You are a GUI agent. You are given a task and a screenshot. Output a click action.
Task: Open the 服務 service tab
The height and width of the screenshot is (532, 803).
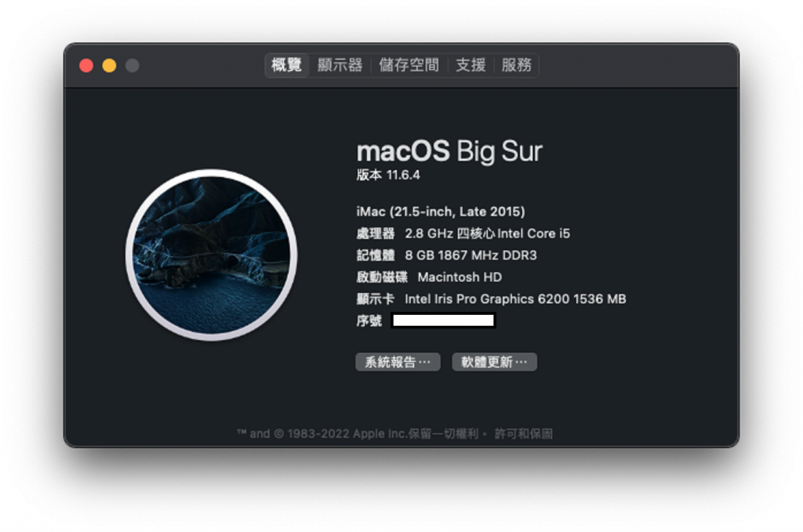tap(516, 66)
